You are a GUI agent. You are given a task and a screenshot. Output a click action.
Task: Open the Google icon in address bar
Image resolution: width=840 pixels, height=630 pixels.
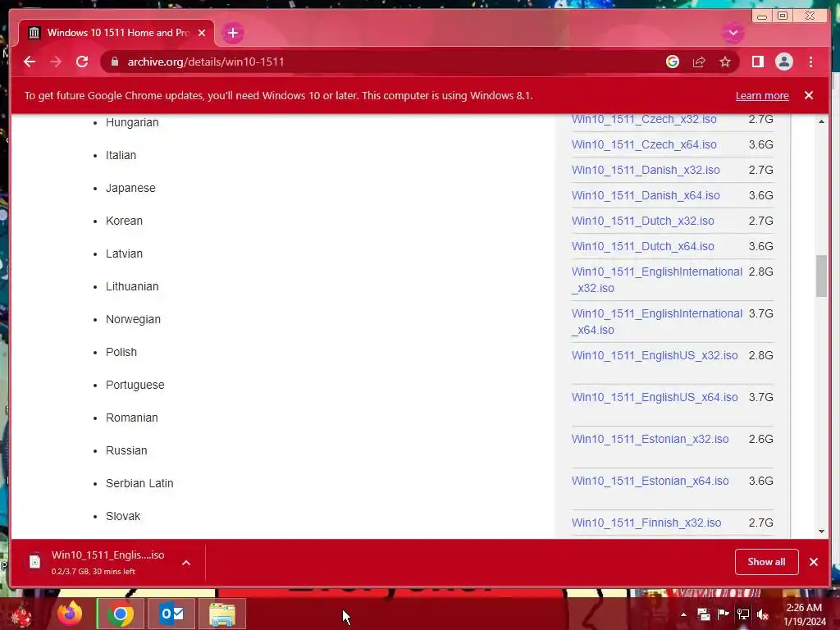pos(673,62)
